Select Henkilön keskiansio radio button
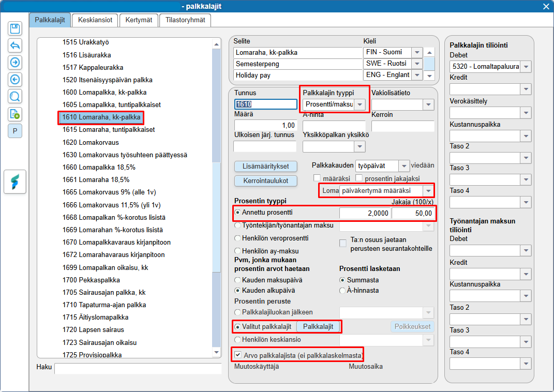Screen dimensions: 554x392 238,340
